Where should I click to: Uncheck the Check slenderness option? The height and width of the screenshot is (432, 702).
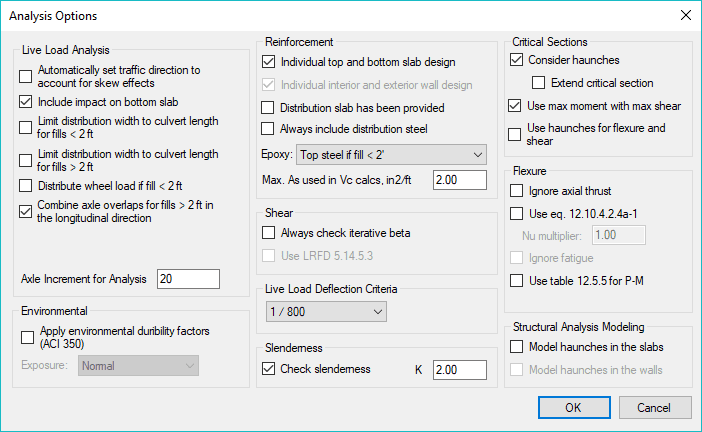(267, 369)
